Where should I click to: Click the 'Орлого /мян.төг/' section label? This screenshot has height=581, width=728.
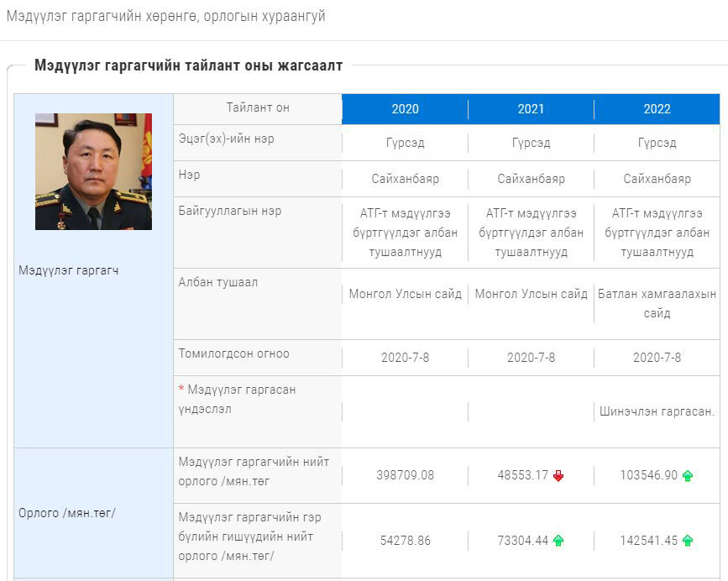pos(67,513)
